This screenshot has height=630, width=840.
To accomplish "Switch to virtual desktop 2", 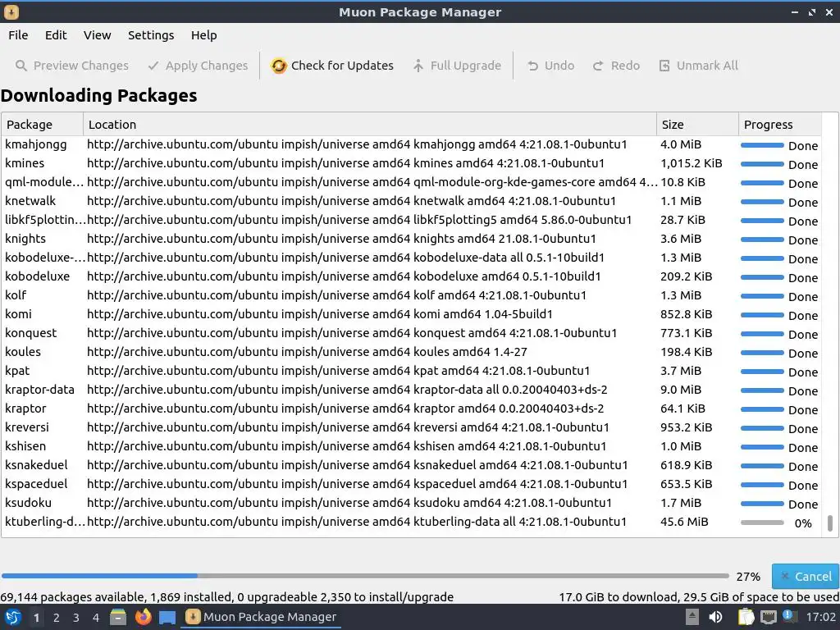I will click(57, 618).
